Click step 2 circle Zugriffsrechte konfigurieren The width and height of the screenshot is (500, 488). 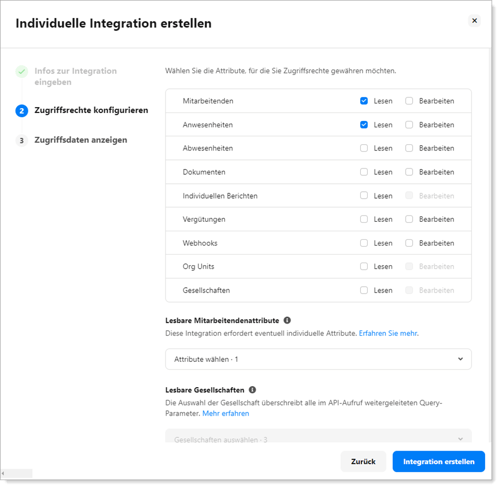[22, 111]
